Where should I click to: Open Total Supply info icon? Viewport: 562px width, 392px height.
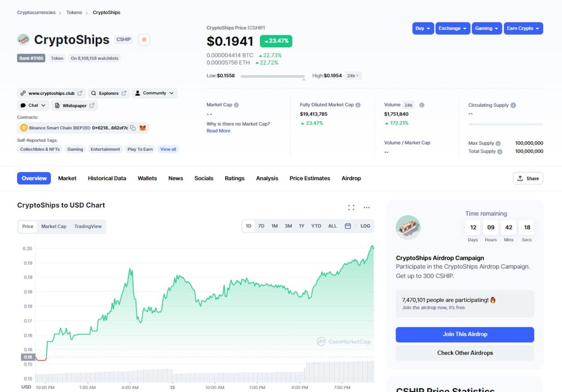coord(500,152)
